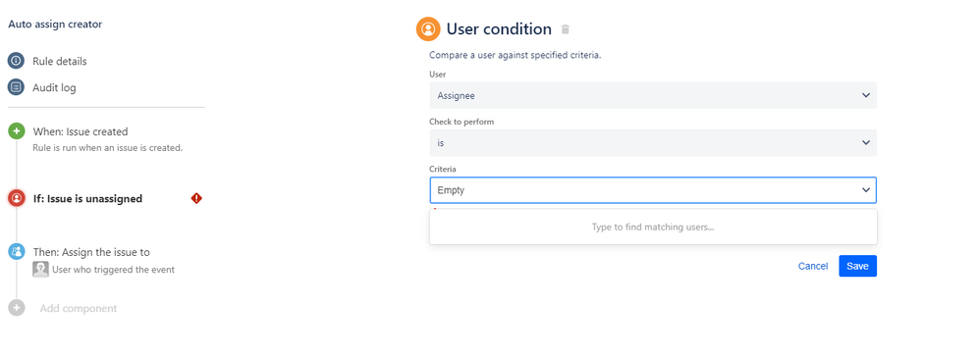The width and height of the screenshot is (980, 358).
Task: Click the Audit log icon
Action: pos(16,87)
